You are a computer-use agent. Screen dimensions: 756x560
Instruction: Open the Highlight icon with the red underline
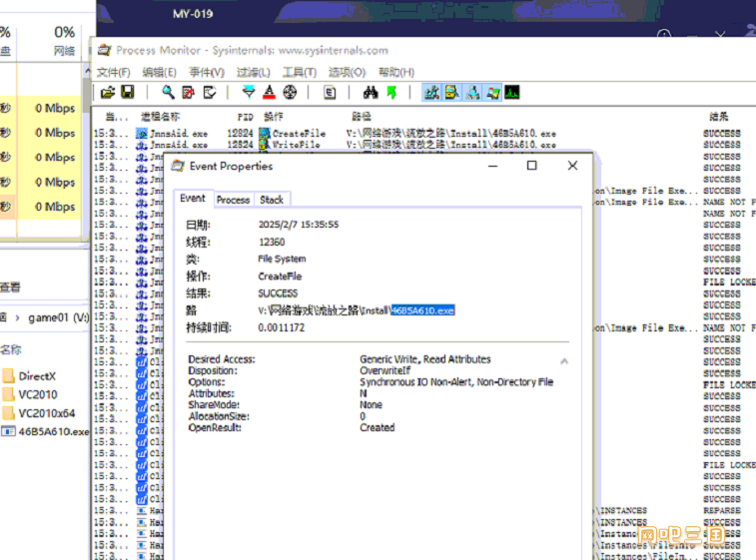pyautogui.click(x=269, y=92)
